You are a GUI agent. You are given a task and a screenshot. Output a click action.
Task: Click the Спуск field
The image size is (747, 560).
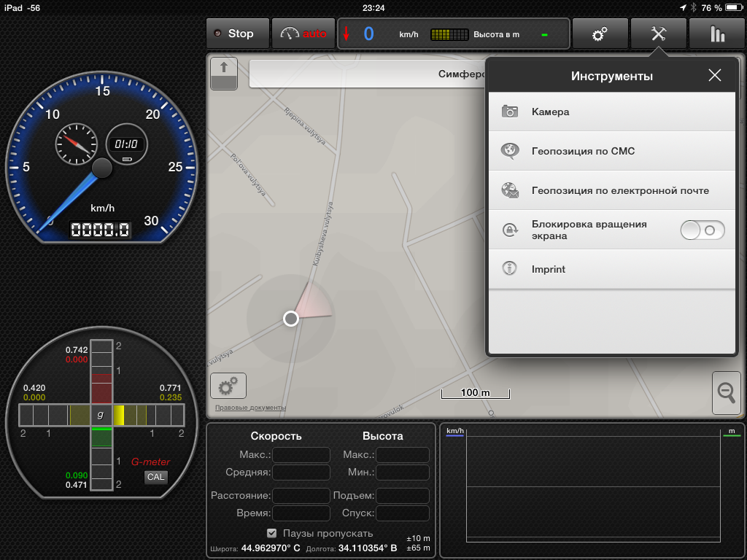tap(403, 513)
